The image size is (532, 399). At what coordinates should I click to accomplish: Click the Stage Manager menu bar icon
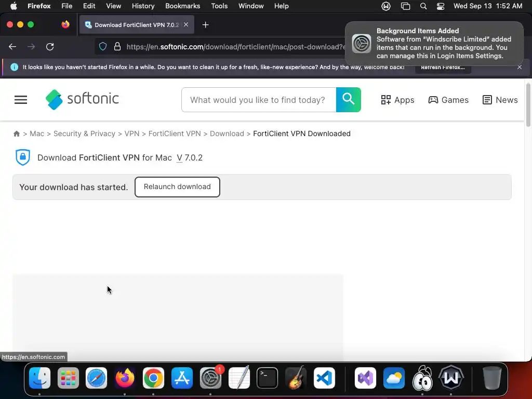point(405,6)
